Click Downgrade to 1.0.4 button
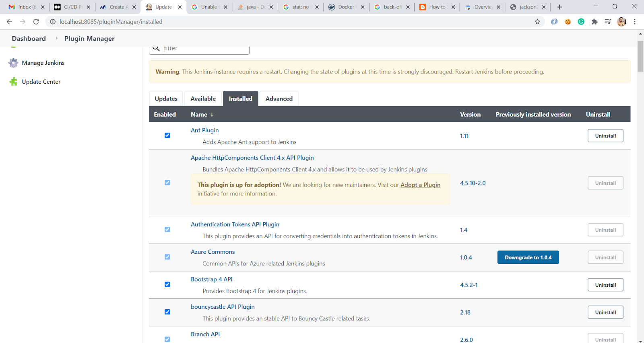 (528, 257)
